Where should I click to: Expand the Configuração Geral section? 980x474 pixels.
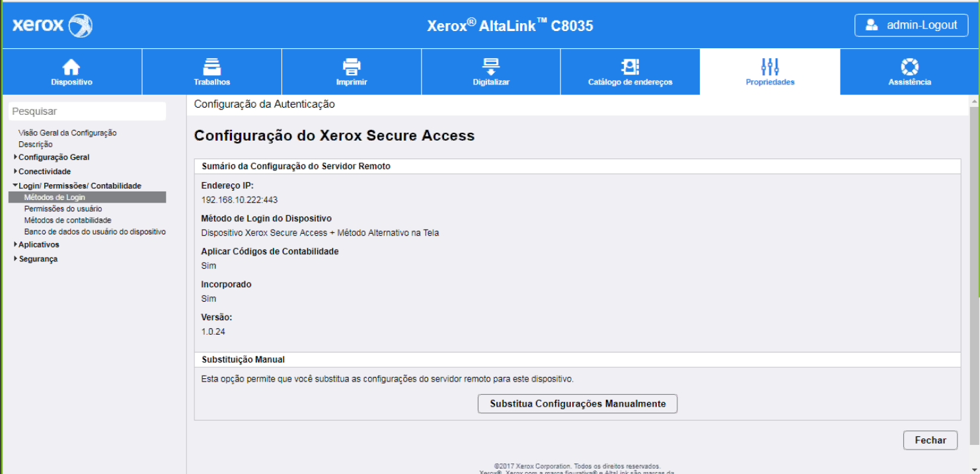point(54,157)
